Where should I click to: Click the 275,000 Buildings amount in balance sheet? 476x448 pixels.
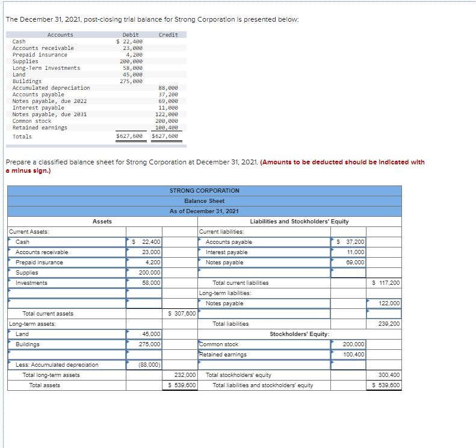coord(144,344)
